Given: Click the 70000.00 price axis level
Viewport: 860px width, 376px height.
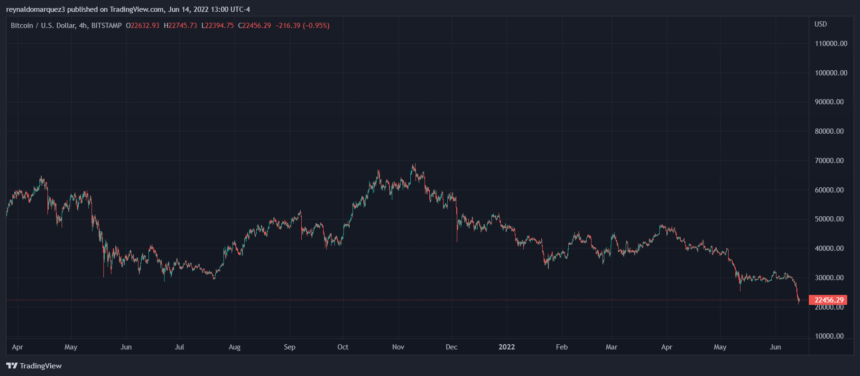Looking at the screenshot, I should pyautogui.click(x=828, y=161).
